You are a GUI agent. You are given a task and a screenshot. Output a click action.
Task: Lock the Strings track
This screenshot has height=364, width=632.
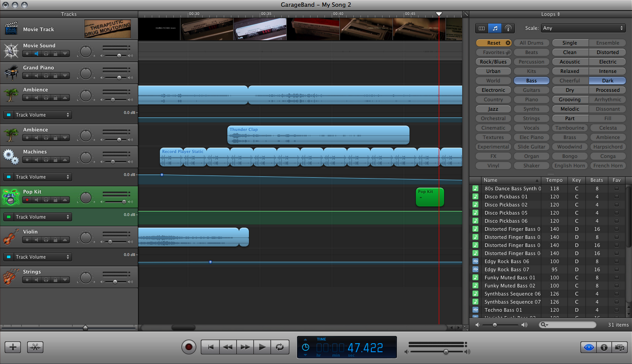point(56,279)
